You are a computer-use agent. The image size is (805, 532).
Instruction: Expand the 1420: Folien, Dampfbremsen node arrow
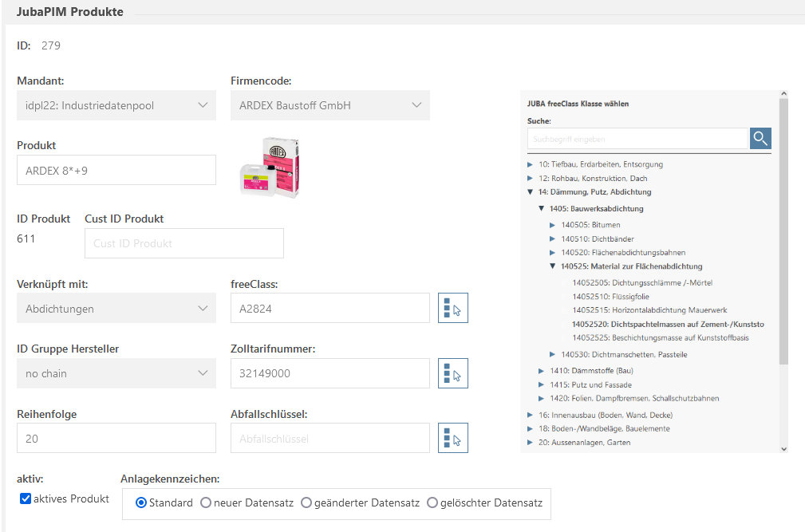click(541, 398)
